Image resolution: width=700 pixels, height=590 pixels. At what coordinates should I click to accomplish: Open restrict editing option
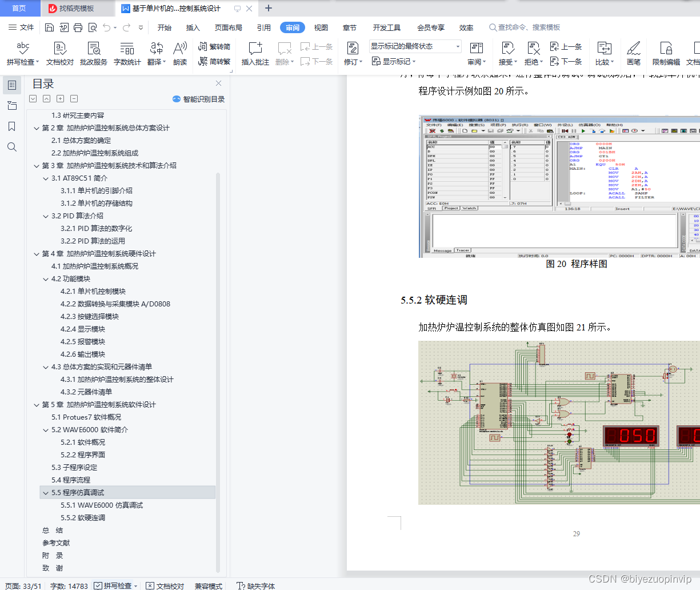pos(666,54)
